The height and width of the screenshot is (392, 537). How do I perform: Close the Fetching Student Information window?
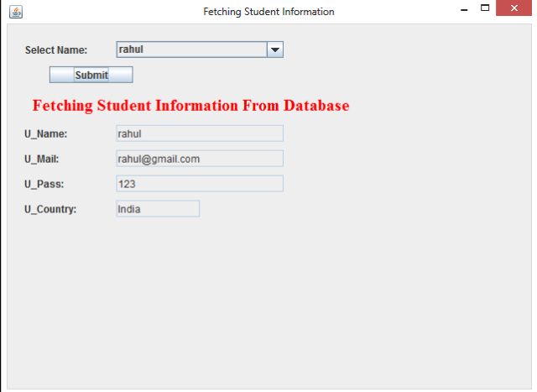click(x=514, y=11)
